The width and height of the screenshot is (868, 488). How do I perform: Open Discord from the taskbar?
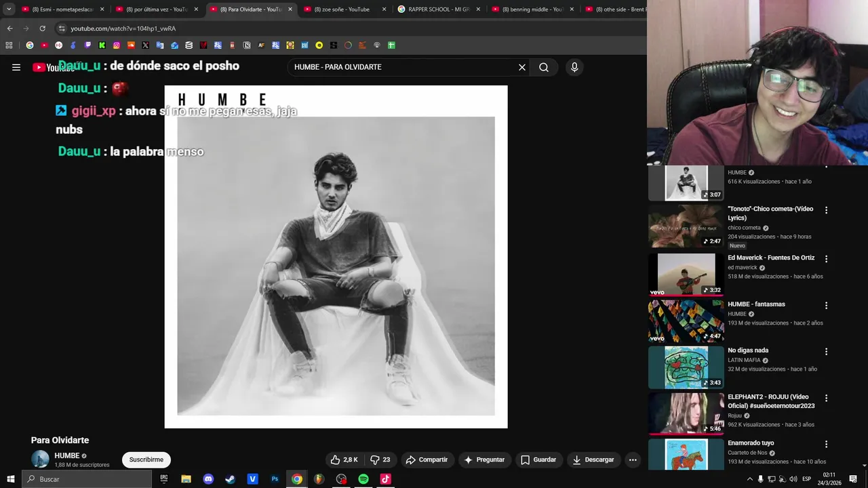point(208,479)
